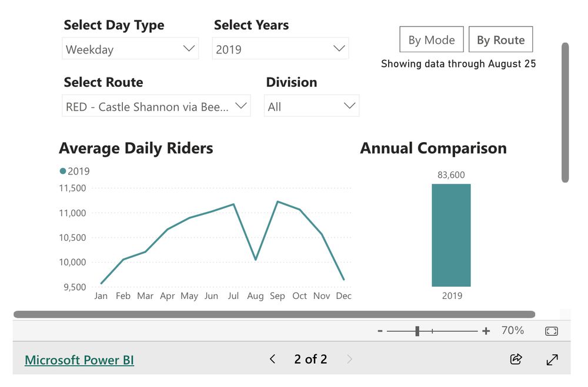The width and height of the screenshot is (588, 387).
Task: Click the zoom in plus icon
Action: 486,331
